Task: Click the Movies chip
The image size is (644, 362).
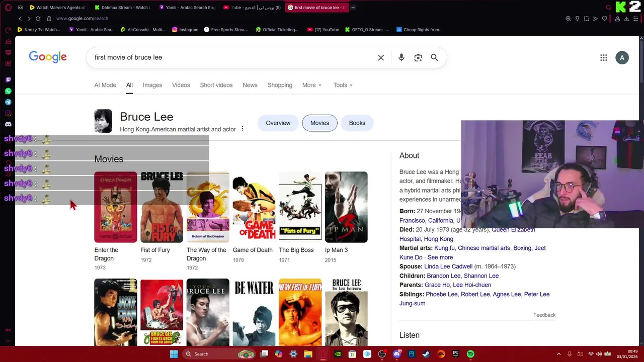Action: (x=319, y=123)
